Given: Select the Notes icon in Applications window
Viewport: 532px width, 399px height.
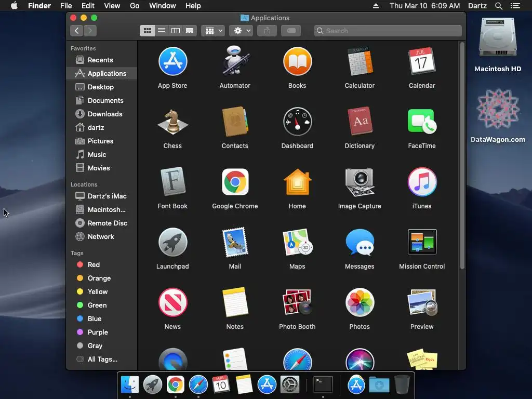Looking at the screenshot, I should pyautogui.click(x=235, y=302).
